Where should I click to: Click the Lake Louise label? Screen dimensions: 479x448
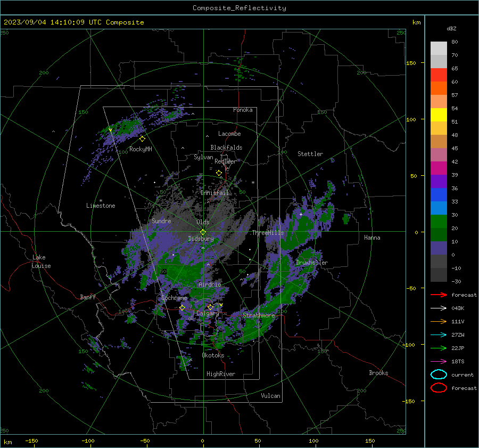[x=42, y=262]
